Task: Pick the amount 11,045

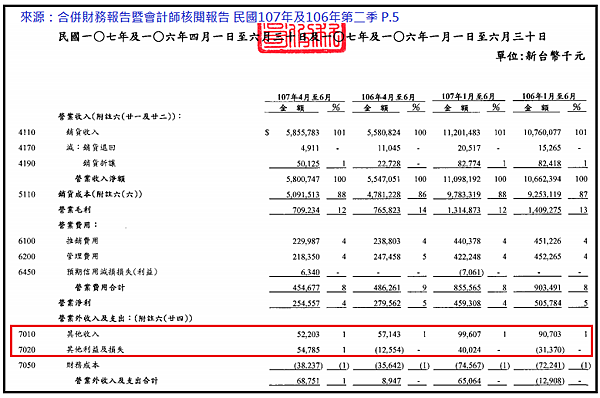Action: click(389, 148)
